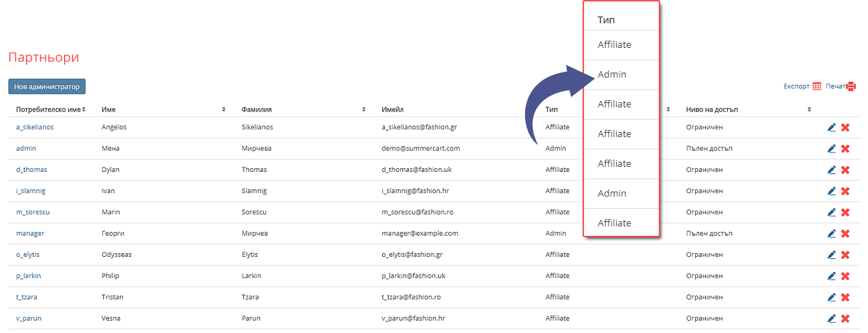The width and height of the screenshot is (868, 333).
Task: Delete the d_thomas user entry
Action: tap(845, 170)
